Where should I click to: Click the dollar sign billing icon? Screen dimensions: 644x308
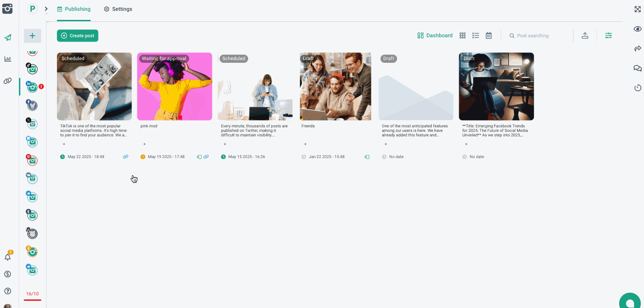(x=8, y=274)
